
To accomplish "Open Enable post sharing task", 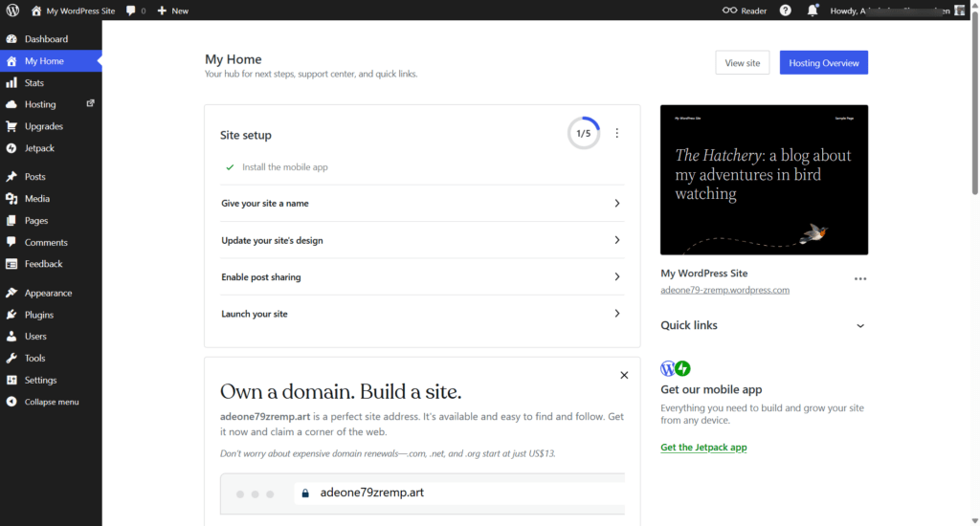I will [422, 276].
